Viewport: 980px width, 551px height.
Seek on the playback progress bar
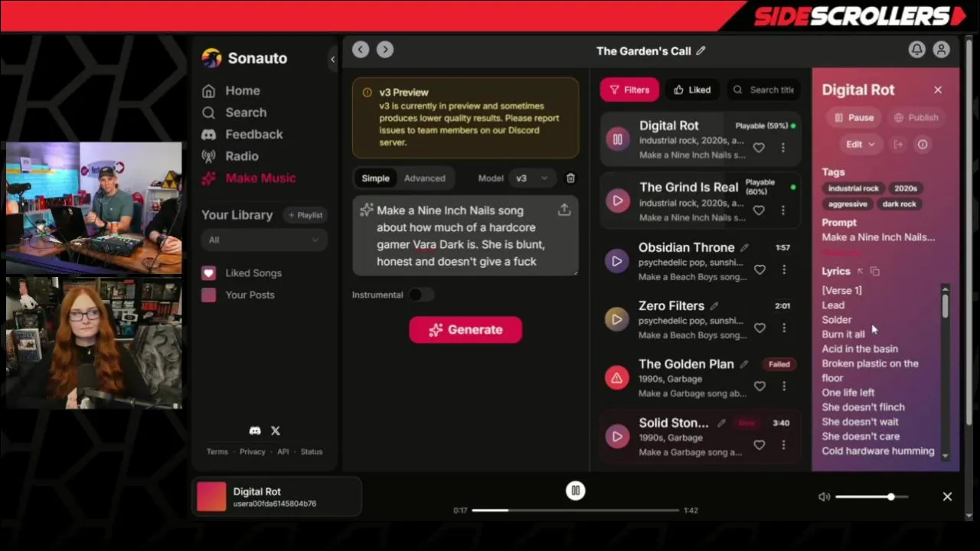(575, 510)
